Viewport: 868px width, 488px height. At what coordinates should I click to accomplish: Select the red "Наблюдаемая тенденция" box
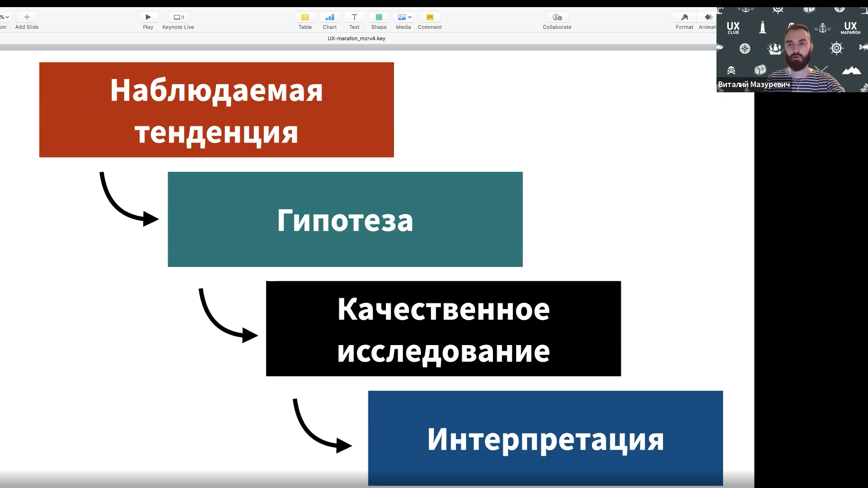pos(216,110)
